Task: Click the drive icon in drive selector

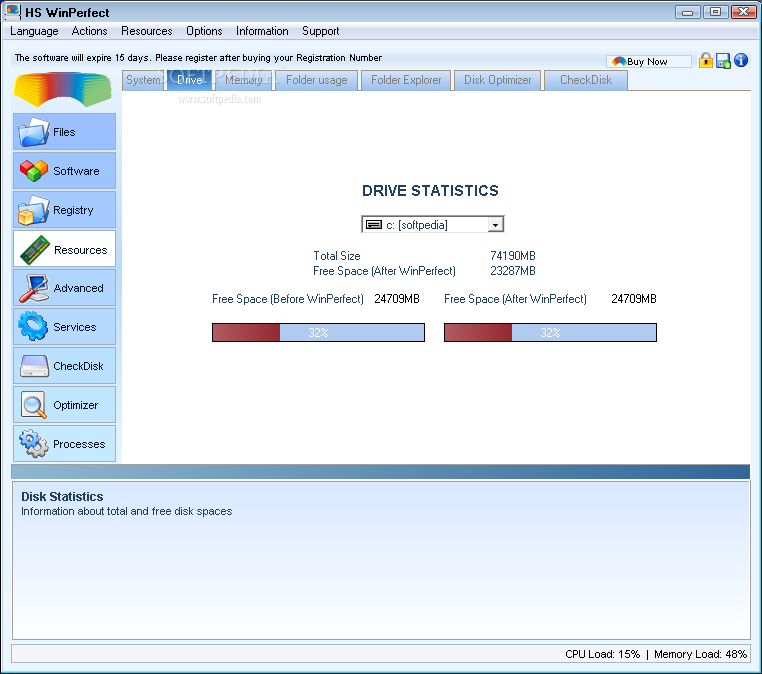Action: [x=374, y=225]
